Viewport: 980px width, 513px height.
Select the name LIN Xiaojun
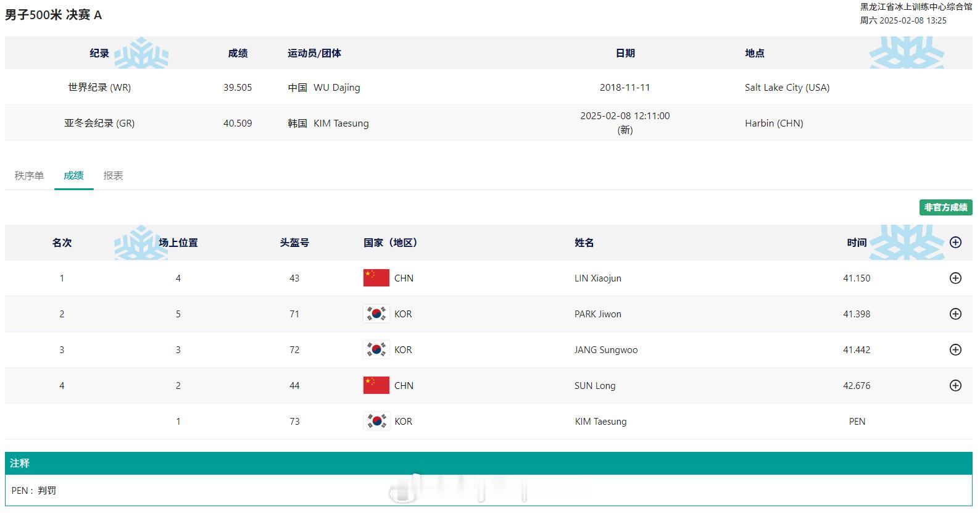(x=598, y=278)
